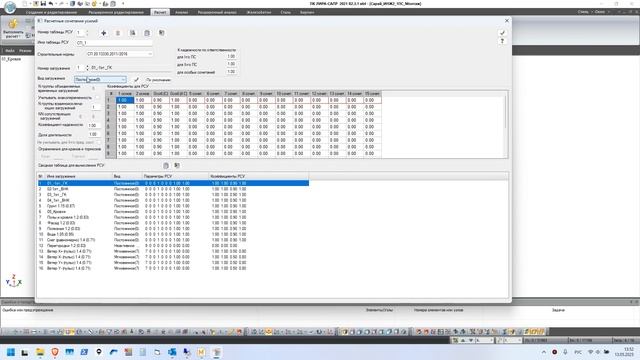Screen dimensions: 640x360
Task: Click По умолчанию button
Action: pos(158,80)
